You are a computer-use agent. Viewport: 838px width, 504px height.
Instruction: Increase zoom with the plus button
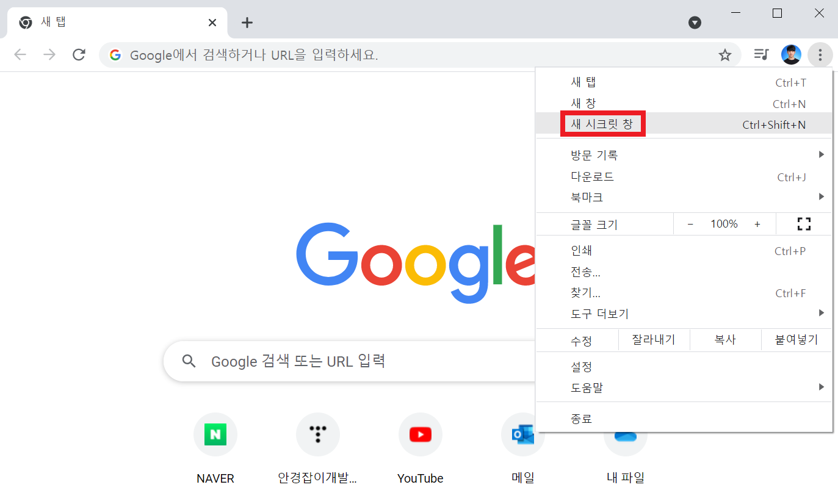[757, 224]
